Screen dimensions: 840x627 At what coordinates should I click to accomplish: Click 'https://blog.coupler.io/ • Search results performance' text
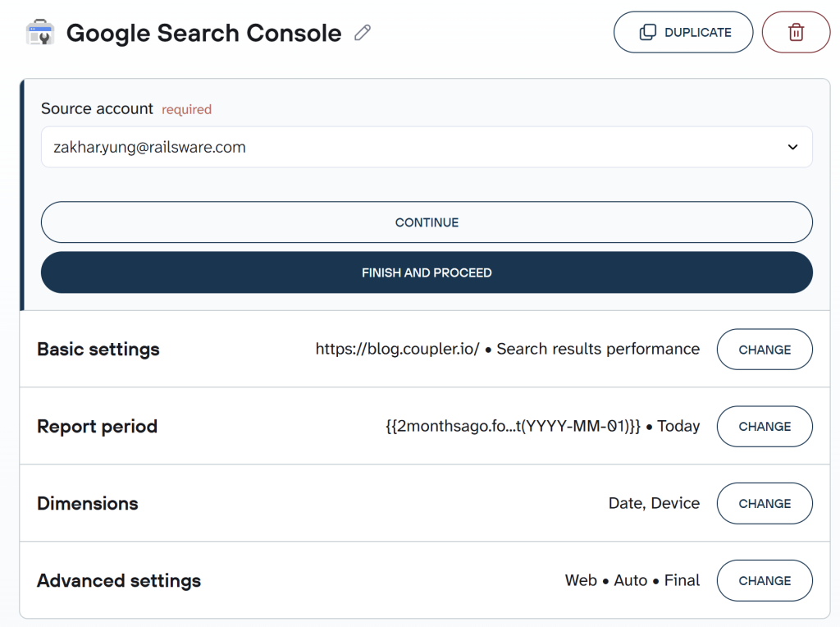coord(507,349)
